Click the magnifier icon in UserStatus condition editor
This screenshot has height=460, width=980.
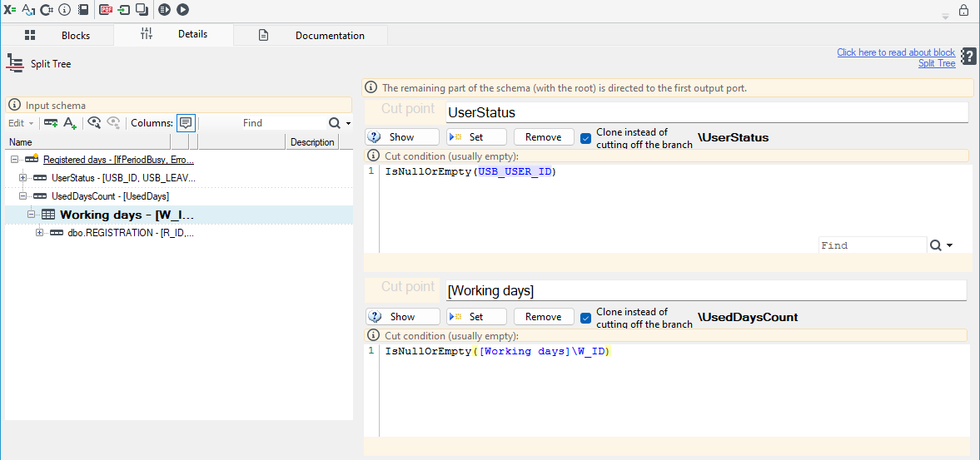[935, 245]
